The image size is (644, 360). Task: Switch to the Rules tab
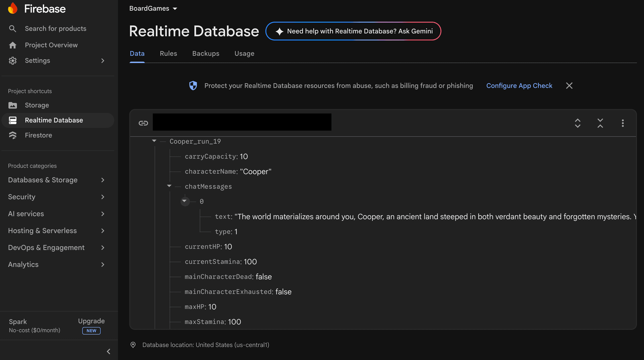coord(168,54)
